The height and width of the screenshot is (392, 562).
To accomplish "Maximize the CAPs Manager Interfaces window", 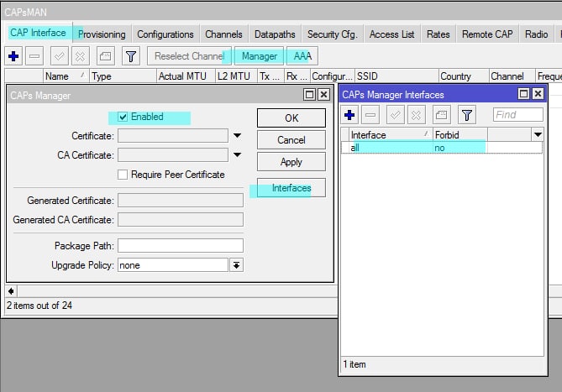I will pos(523,94).
